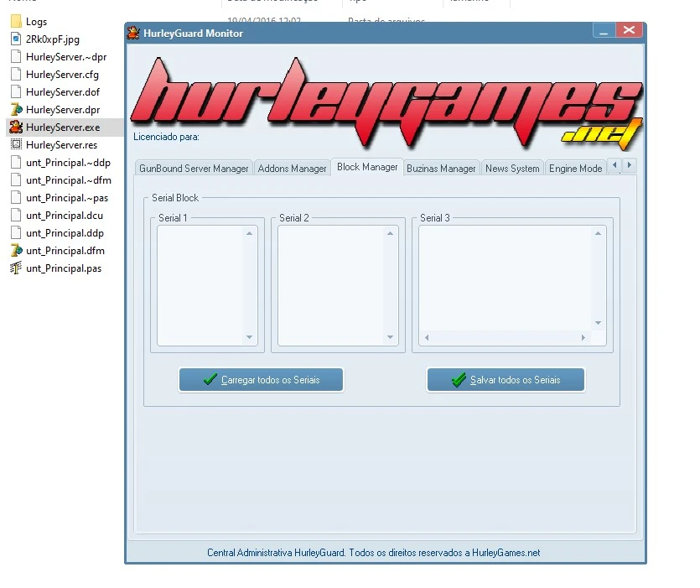Click the unt_Principal.pas source file icon
The height and width of the screenshot is (588, 700).
click(x=16, y=268)
